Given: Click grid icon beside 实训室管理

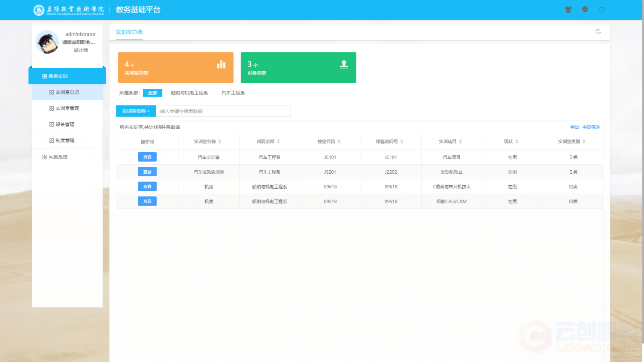Looking at the screenshot, I should [52, 109].
